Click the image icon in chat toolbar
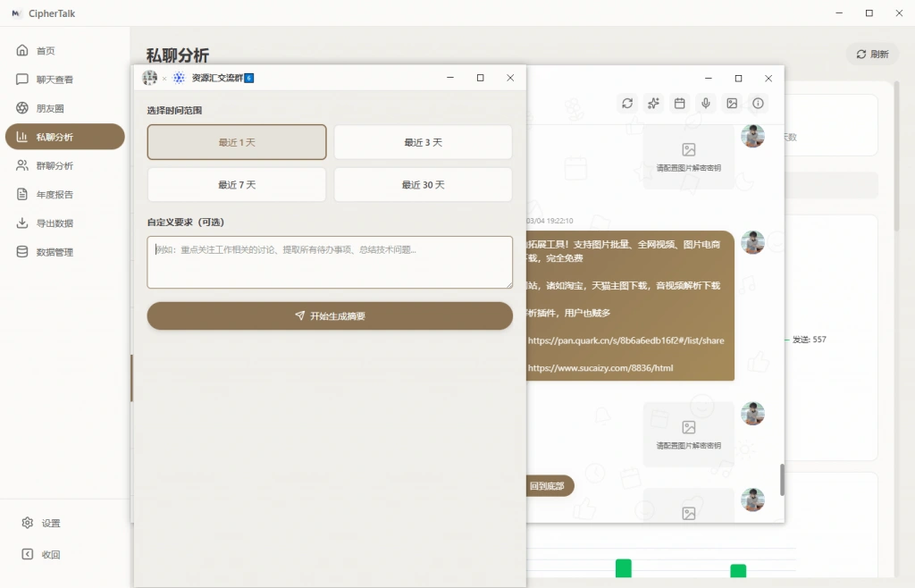The width and height of the screenshot is (915, 588). [x=732, y=103]
